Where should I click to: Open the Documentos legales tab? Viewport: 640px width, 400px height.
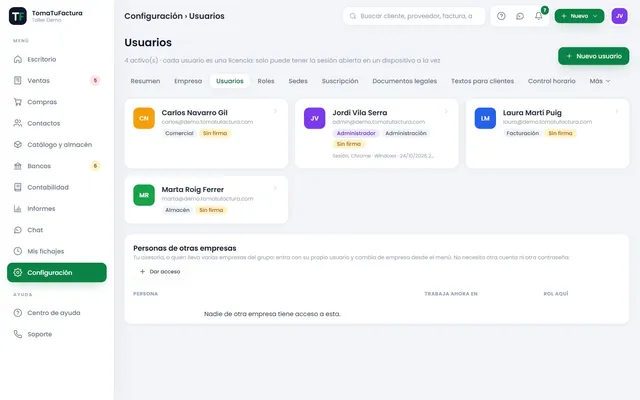(x=404, y=81)
